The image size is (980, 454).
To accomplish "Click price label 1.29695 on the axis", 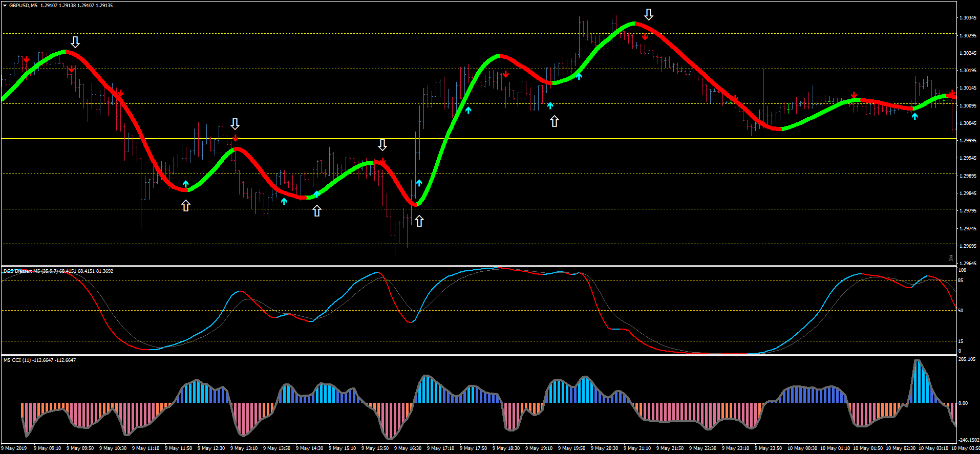I will (x=967, y=246).
